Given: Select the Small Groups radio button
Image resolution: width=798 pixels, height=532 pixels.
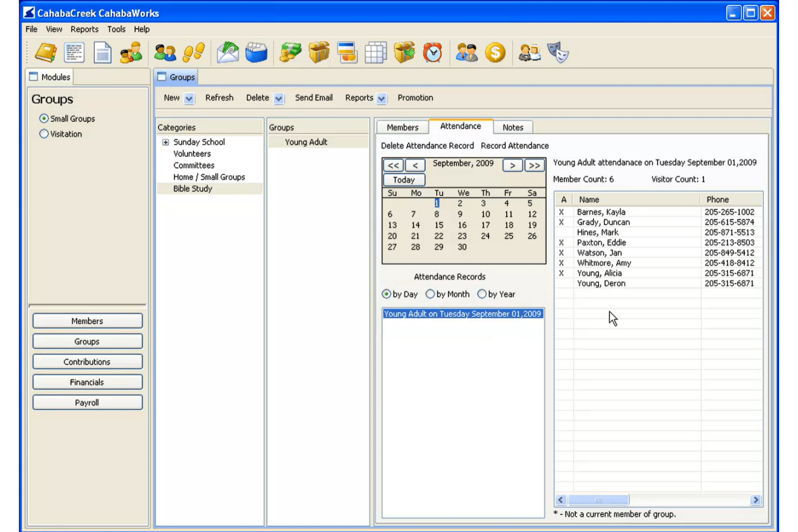Looking at the screenshot, I should coord(44,119).
